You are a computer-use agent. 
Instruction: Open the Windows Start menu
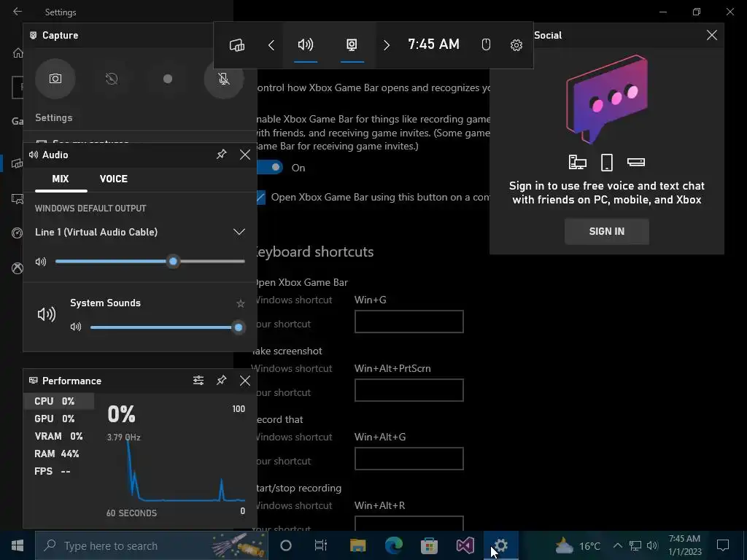(x=18, y=545)
